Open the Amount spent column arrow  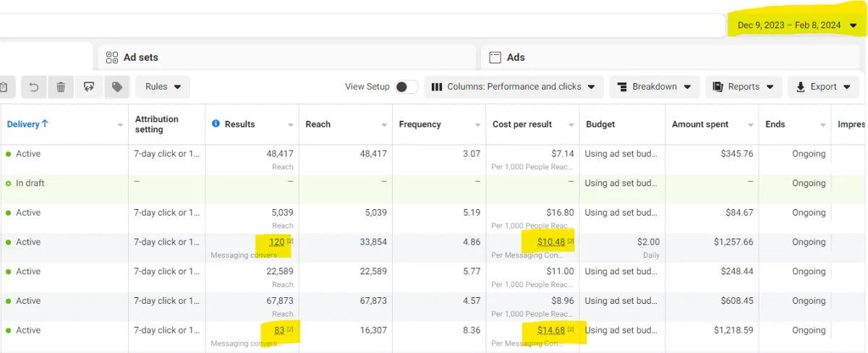(749, 125)
